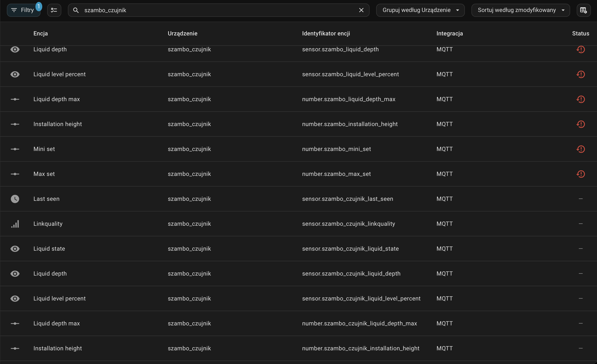
Task: Click the eye icon beside Liquid state
Action: click(x=15, y=249)
